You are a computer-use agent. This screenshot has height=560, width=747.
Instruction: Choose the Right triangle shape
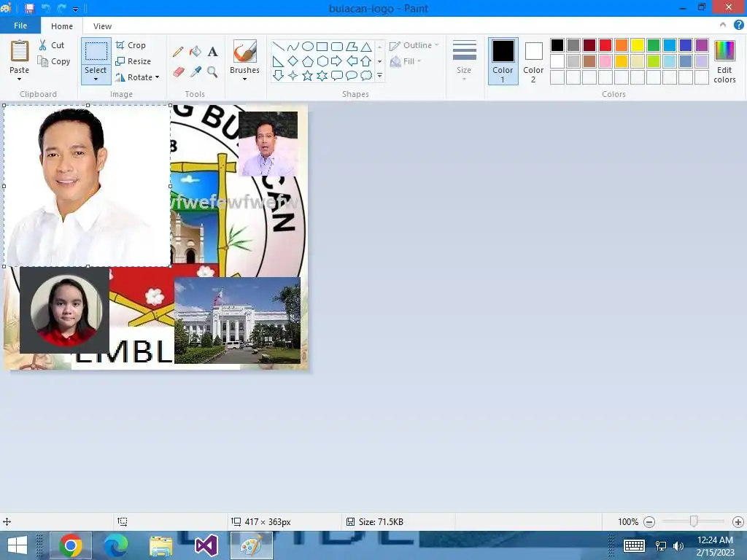tap(278, 61)
